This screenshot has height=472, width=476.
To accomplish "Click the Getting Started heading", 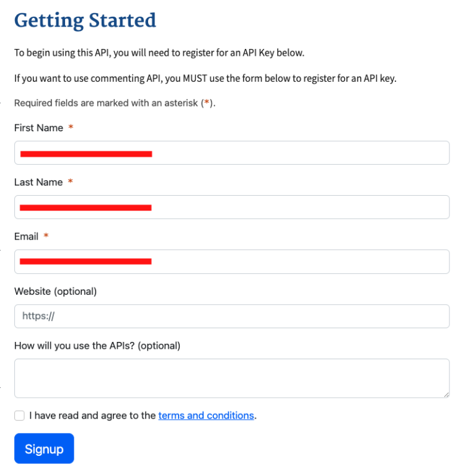I will 85,20.
